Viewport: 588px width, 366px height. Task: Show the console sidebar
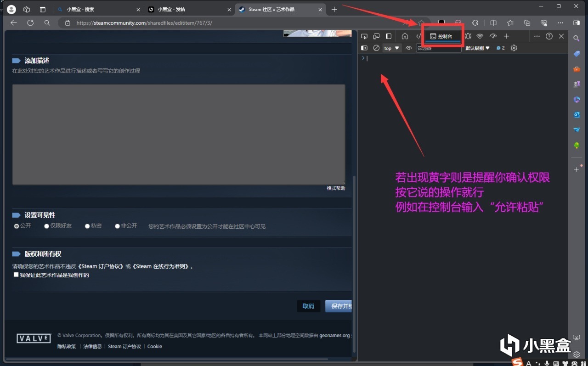364,48
